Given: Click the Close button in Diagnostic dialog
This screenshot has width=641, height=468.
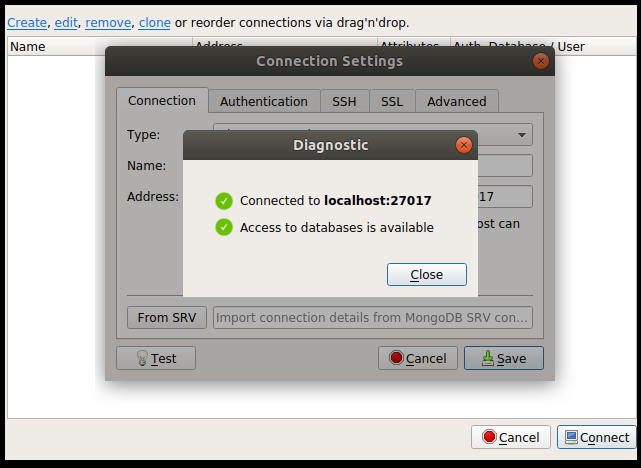Looking at the screenshot, I should (x=427, y=274).
